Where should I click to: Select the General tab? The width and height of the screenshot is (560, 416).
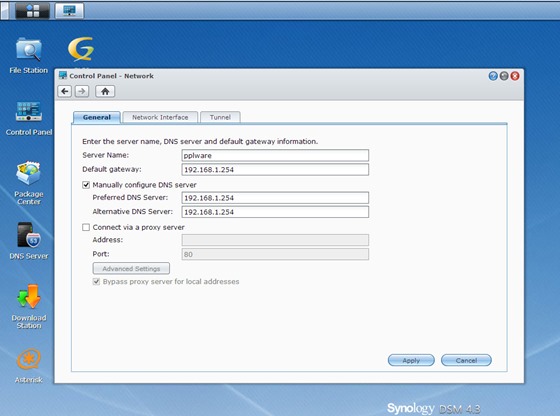[96, 117]
